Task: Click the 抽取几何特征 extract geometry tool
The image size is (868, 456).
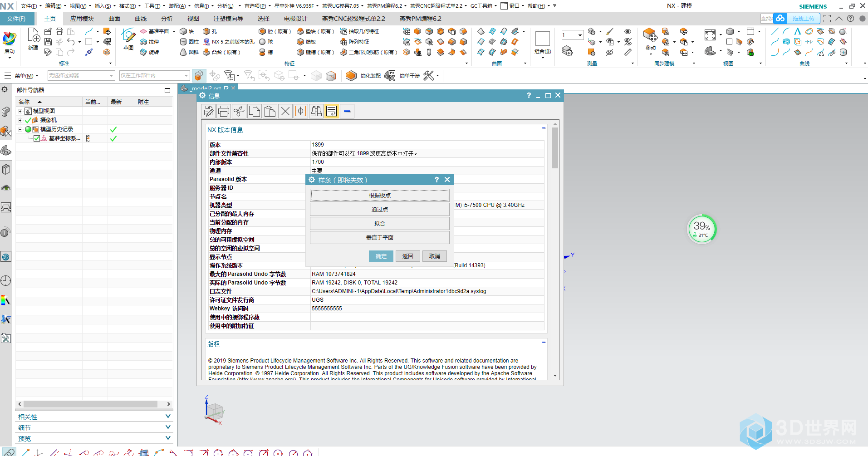Action: (359, 31)
